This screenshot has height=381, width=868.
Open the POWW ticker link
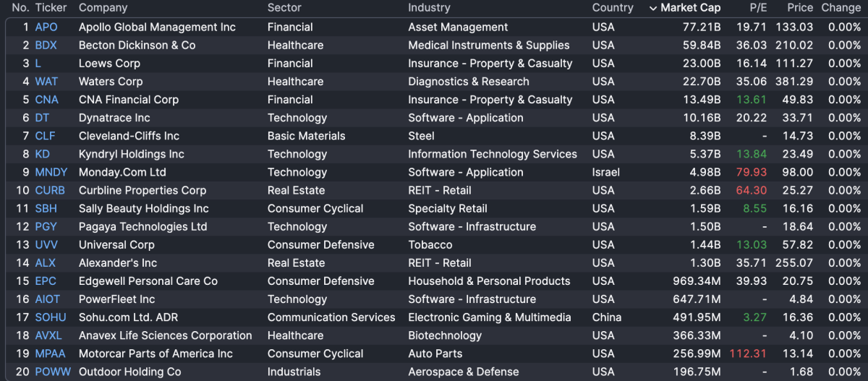pos(51,372)
